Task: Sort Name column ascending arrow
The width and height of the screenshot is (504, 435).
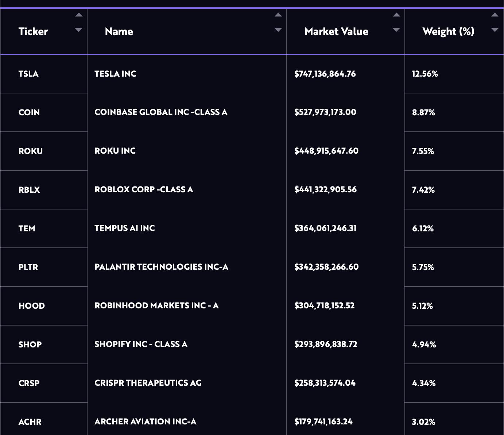Action: (x=278, y=15)
